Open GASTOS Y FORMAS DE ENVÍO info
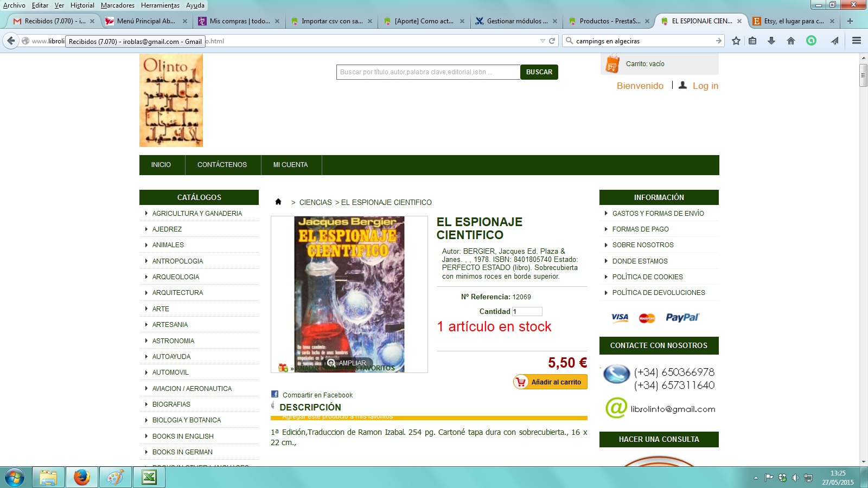868x488 pixels. [x=658, y=214]
